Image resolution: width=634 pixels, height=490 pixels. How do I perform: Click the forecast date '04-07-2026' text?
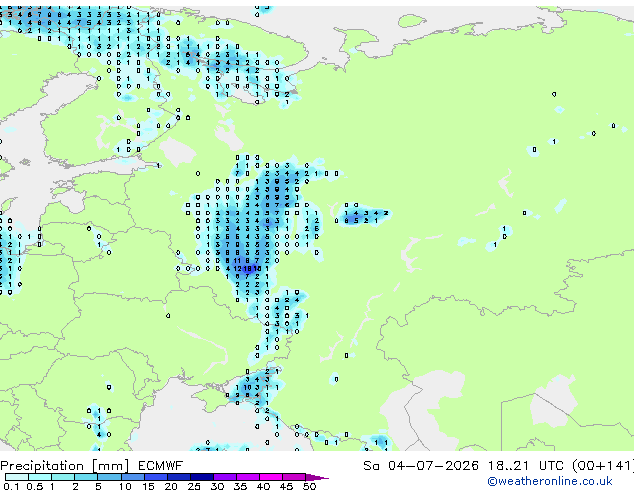click(x=433, y=465)
